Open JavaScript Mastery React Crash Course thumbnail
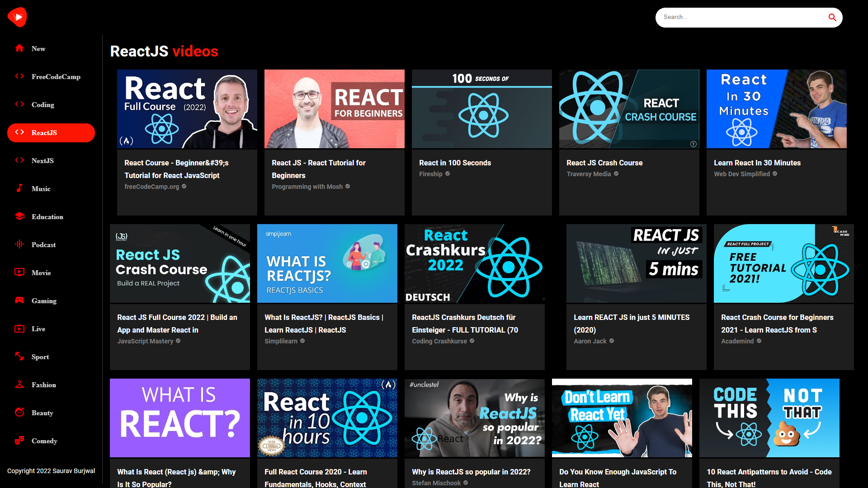The height and width of the screenshot is (488, 868). point(180,263)
